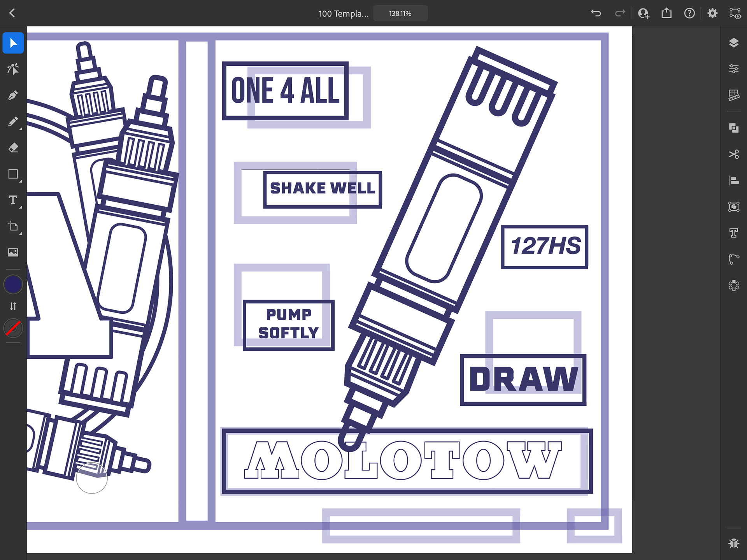This screenshot has width=747, height=560.
Task: Open the Combine shapes panel
Action: [734, 128]
